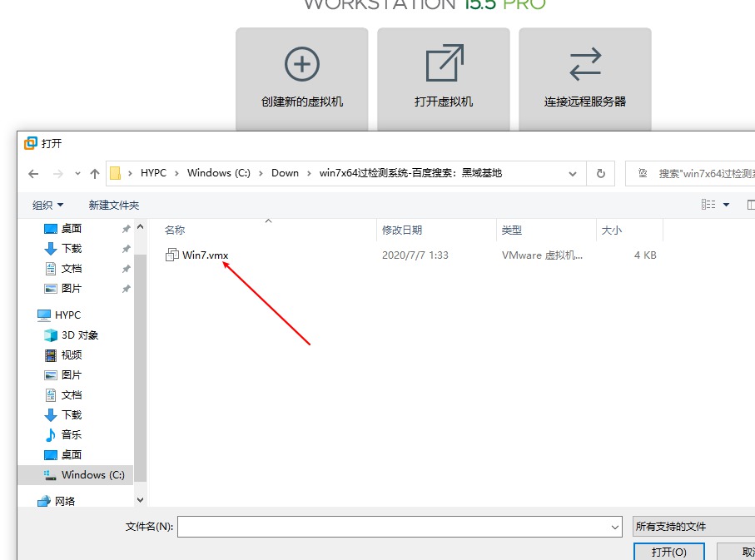Click the VMware icon in dialog title bar
755x560 pixels.
[30, 143]
